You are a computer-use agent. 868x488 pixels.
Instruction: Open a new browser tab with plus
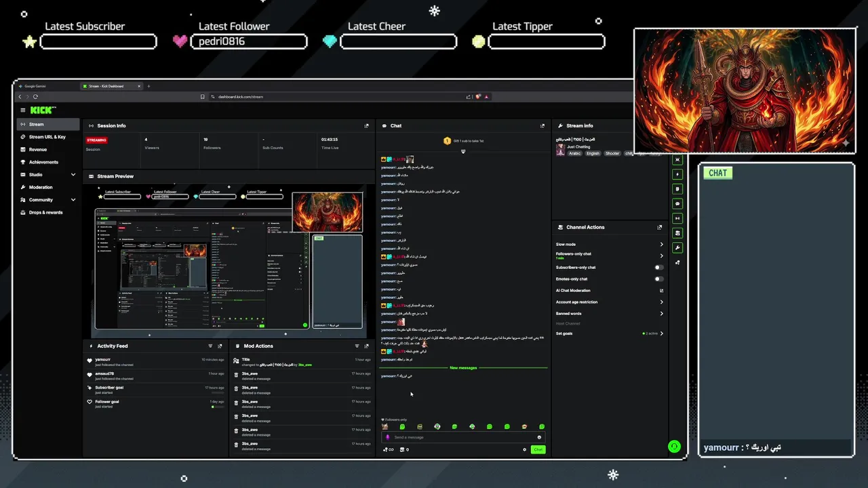coord(149,86)
